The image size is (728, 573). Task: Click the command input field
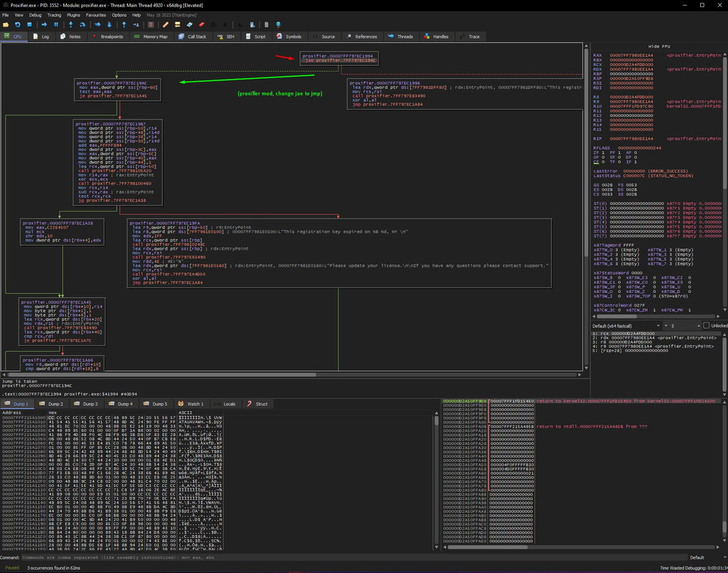click(354, 558)
